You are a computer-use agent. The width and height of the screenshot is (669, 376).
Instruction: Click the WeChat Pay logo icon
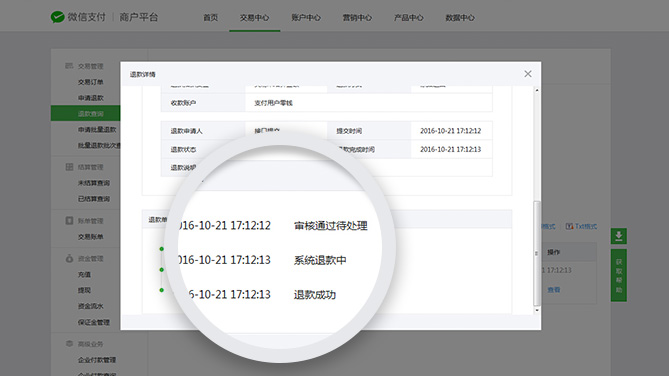[x=57, y=17]
